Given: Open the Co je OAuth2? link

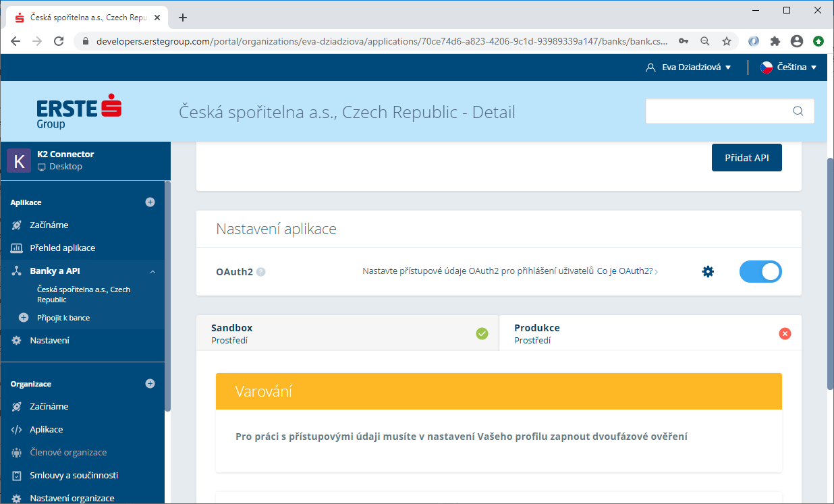Looking at the screenshot, I should pos(627,271).
